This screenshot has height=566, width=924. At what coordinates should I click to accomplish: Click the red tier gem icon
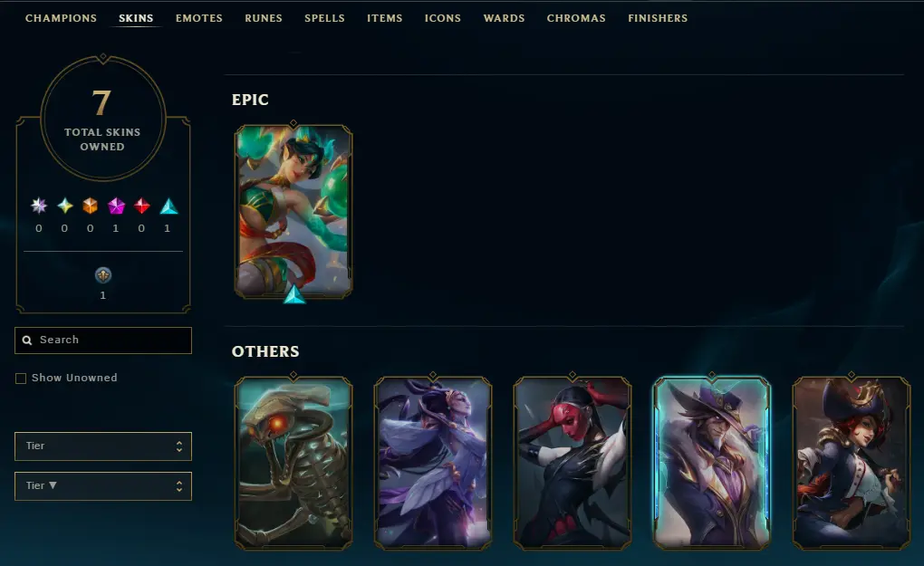point(142,206)
